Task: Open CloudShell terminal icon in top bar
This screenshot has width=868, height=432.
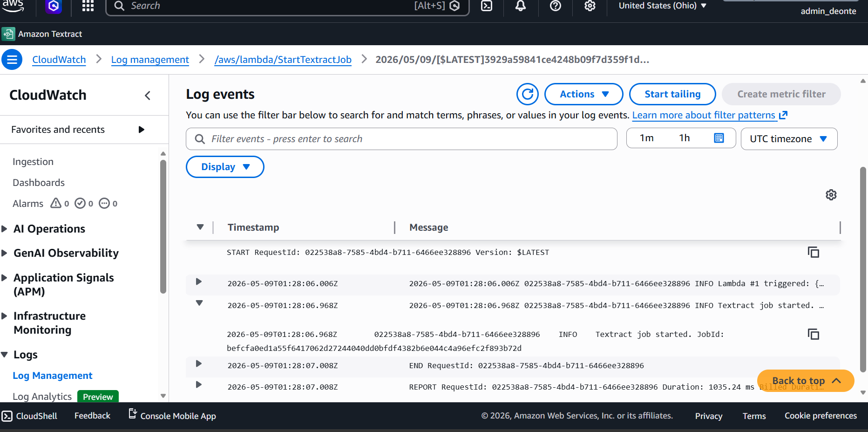Action: (487, 6)
